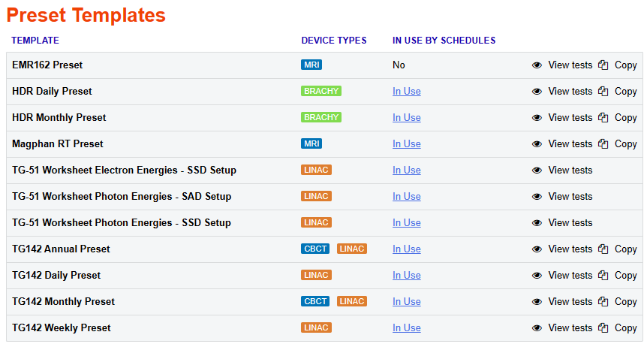Click the eye icon for Magphan RT Preset
This screenshot has width=644, height=347.
pyautogui.click(x=537, y=144)
